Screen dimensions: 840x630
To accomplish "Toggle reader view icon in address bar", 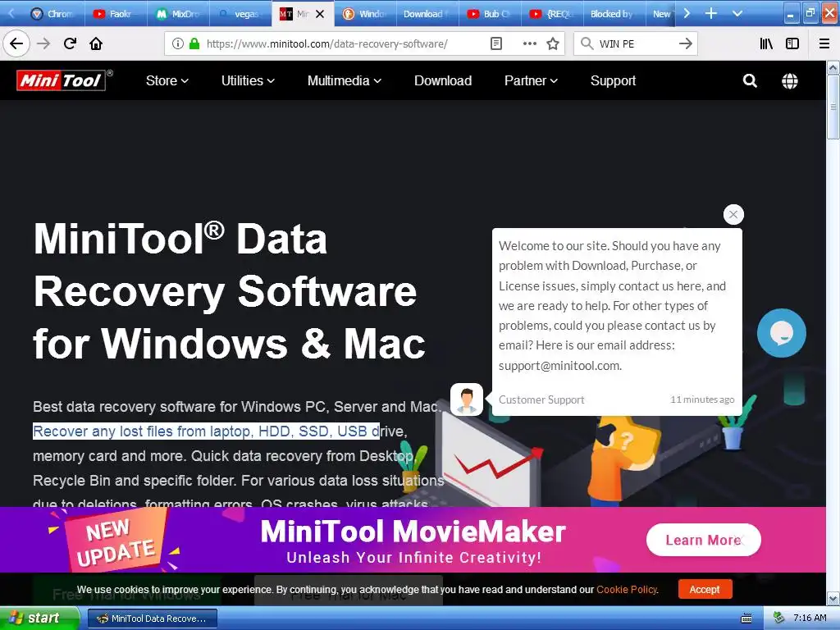I will 496,43.
